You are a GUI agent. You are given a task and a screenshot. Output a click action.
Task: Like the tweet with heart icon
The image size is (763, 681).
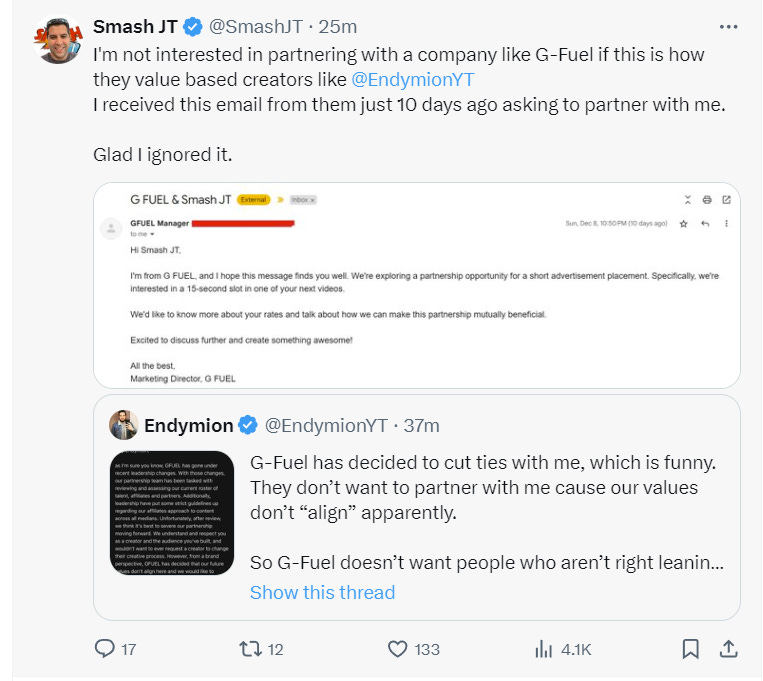tap(398, 649)
